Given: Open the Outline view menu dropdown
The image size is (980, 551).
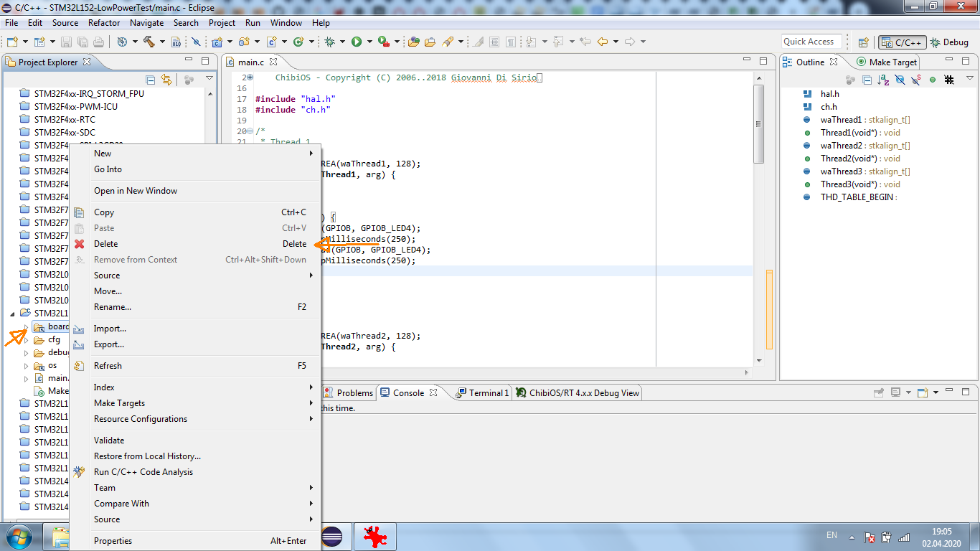Looking at the screenshot, I should click(x=969, y=79).
